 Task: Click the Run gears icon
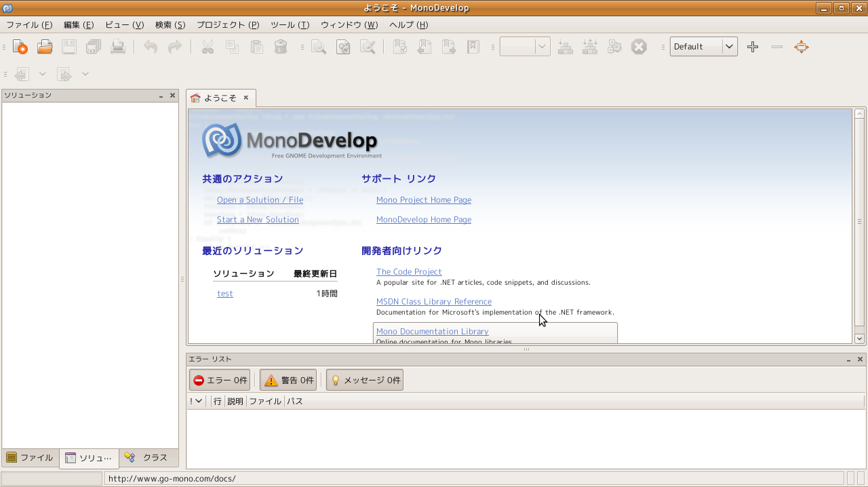coord(614,47)
